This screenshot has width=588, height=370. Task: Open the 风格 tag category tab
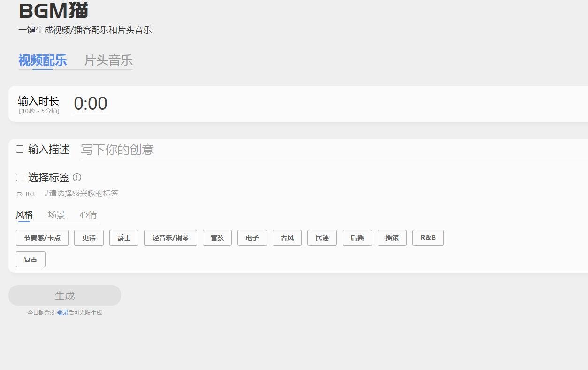click(24, 215)
